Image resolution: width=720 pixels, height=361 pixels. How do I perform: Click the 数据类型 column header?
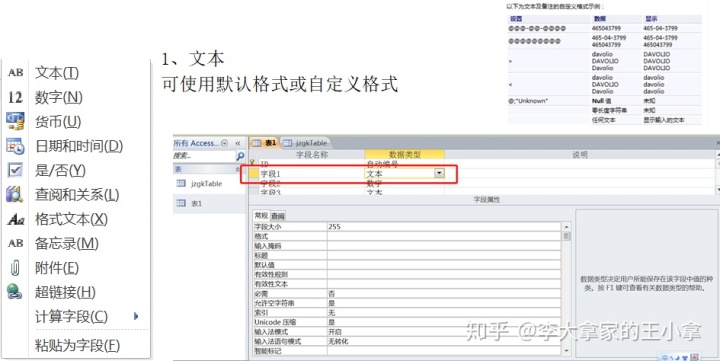point(405,155)
